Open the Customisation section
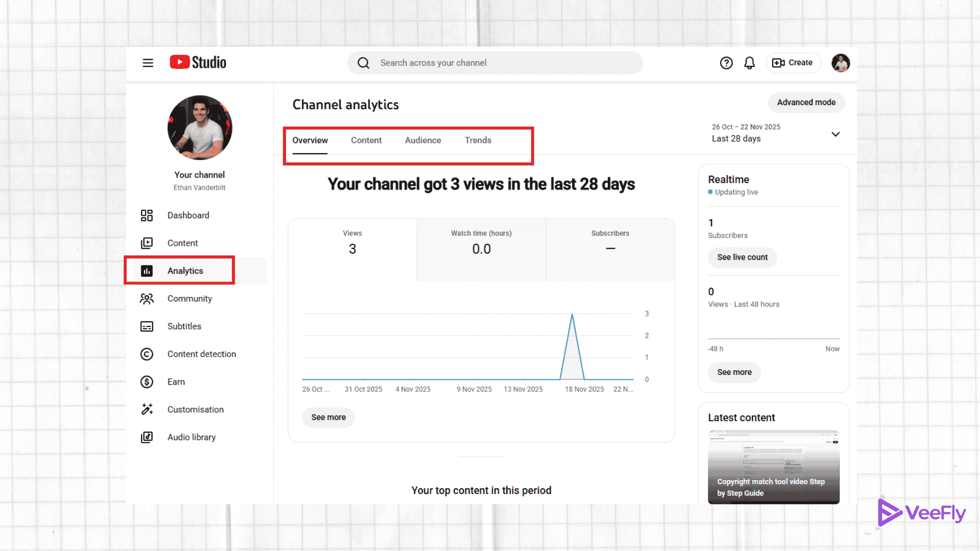The width and height of the screenshot is (980, 551). 195,409
